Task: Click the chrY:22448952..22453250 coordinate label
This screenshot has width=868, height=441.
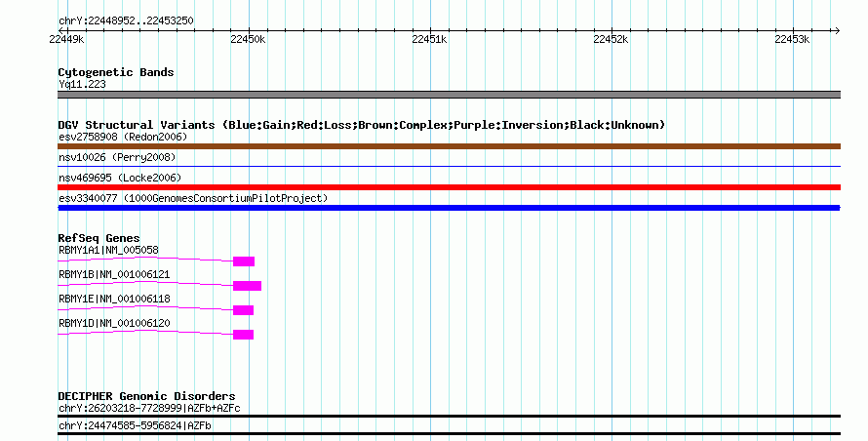Action: [126, 21]
